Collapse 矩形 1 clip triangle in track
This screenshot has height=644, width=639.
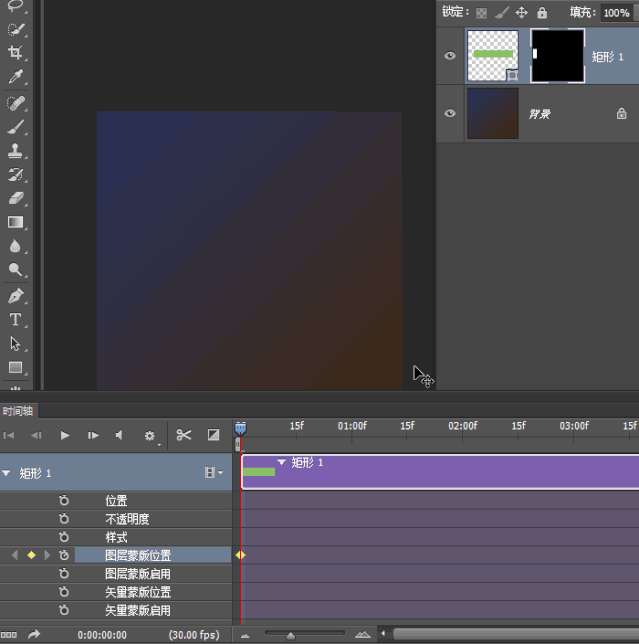pyautogui.click(x=281, y=462)
